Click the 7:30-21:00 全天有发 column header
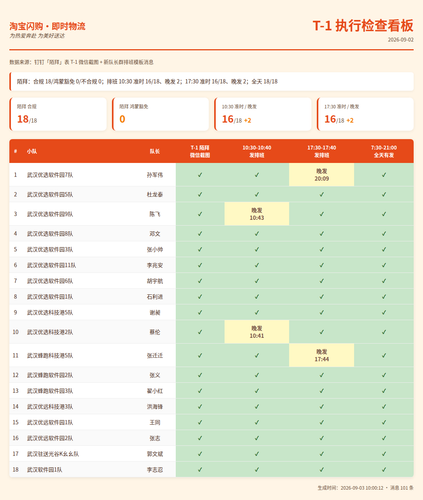Image resolution: width=423 pixels, height=500 pixels. (384, 151)
